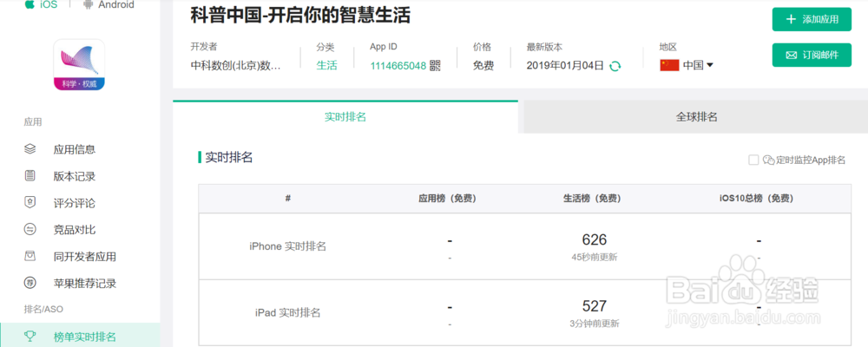Image resolution: width=868 pixels, height=347 pixels.
Task: Click developer name 中科数创(北京)数…
Action: coord(236,65)
